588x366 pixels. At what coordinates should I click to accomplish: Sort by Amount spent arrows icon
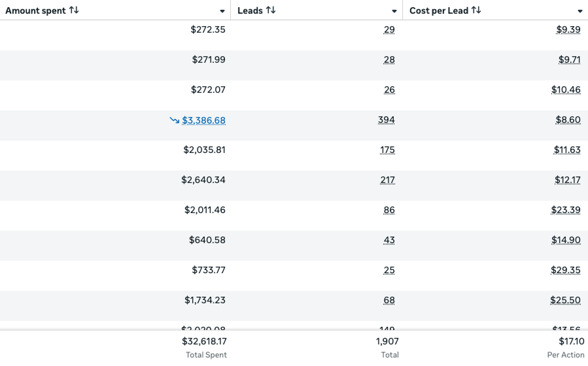[74, 10]
